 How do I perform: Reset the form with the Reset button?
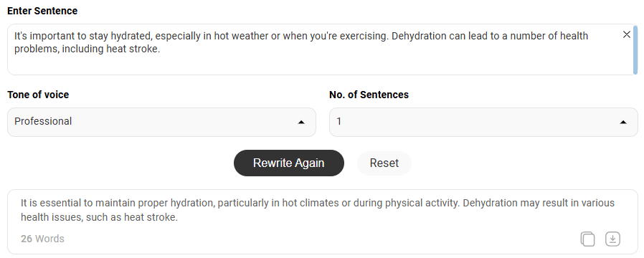pyautogui.click(x=384, y=163)
